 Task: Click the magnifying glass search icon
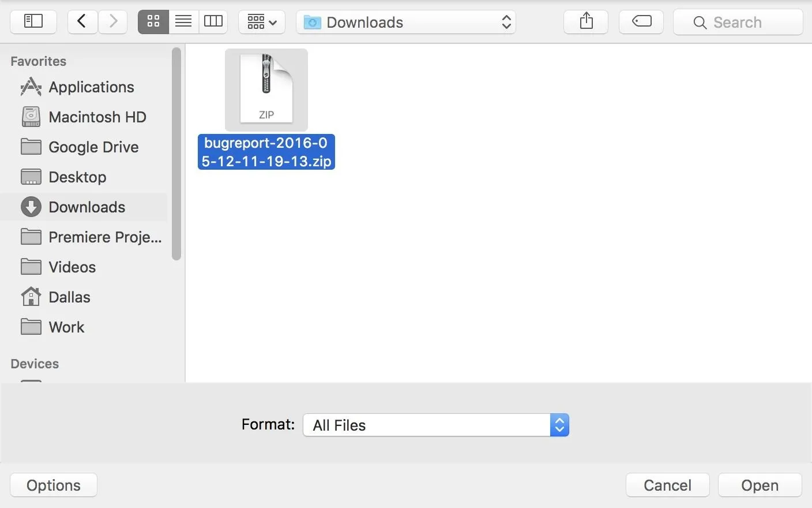700,23
